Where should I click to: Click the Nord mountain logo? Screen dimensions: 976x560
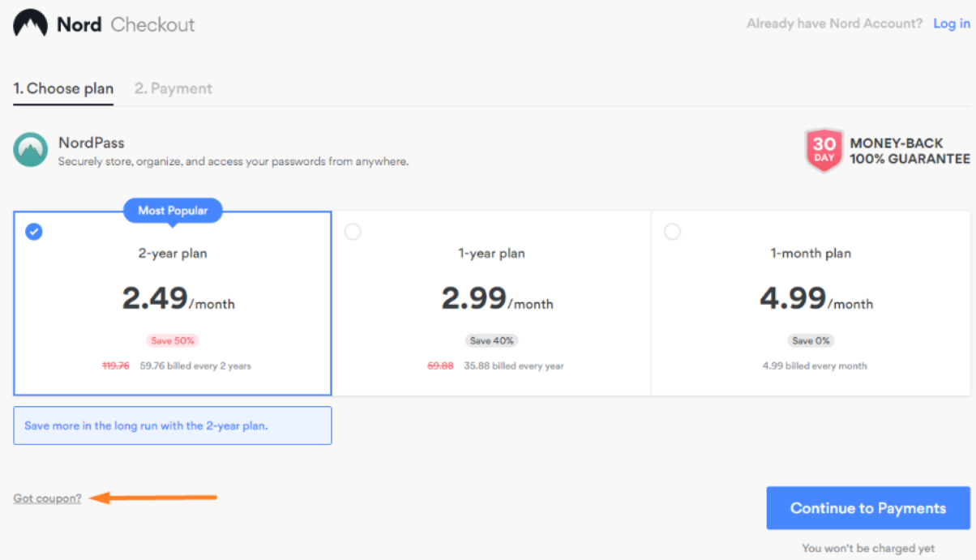30,24
